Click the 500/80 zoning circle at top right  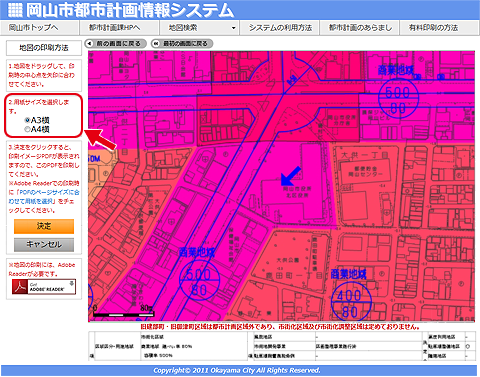point(398,99)
